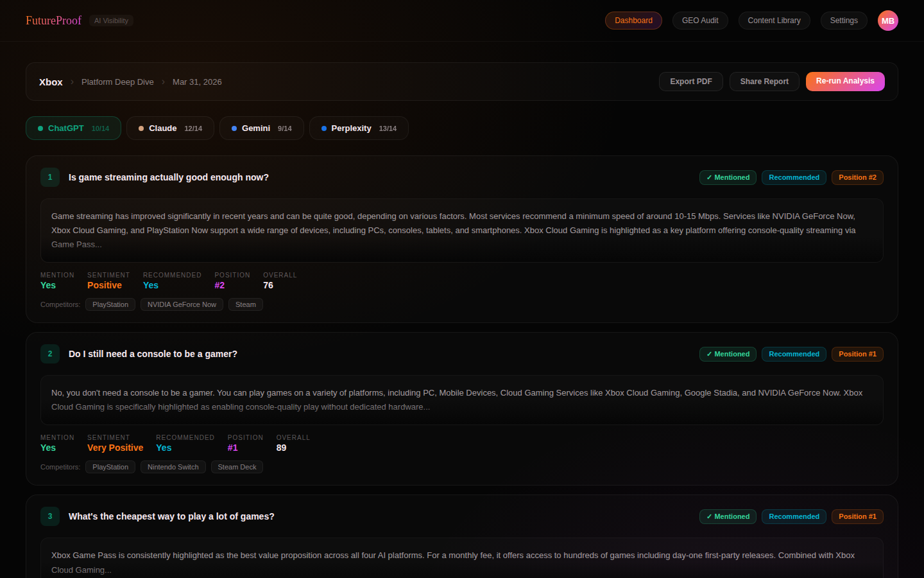Open Content Library
Image resolution: width=924 pixels, height=578 pixels.
tap(774, 21)
